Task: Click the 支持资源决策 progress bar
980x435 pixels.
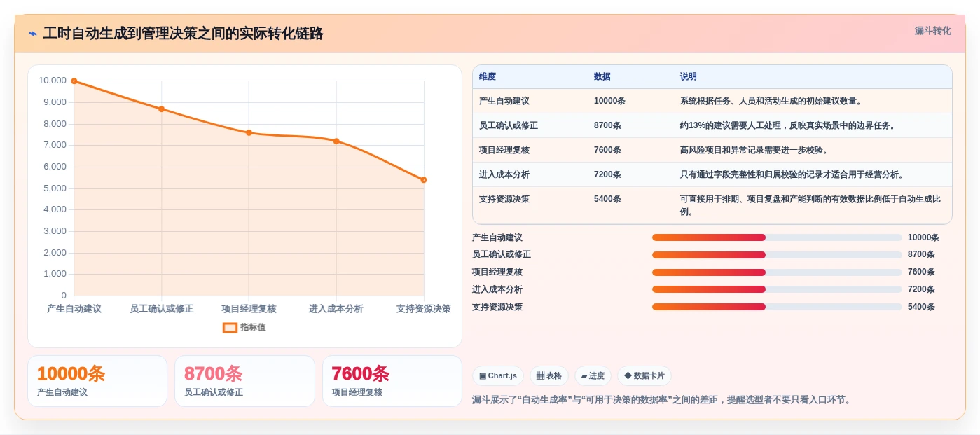Action: (777, 307)
